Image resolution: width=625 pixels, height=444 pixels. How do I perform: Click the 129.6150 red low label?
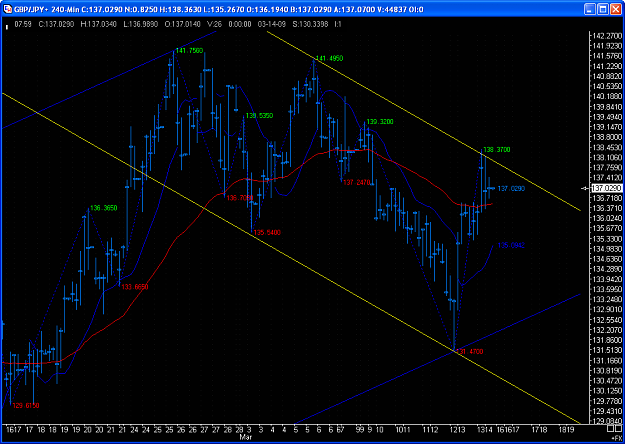pos(26,405)
